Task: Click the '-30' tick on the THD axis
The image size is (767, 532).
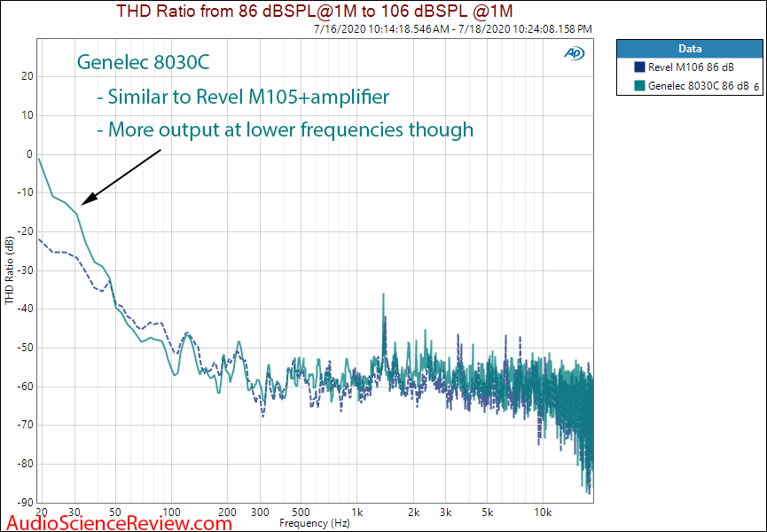Action: (x=25, y=270)
